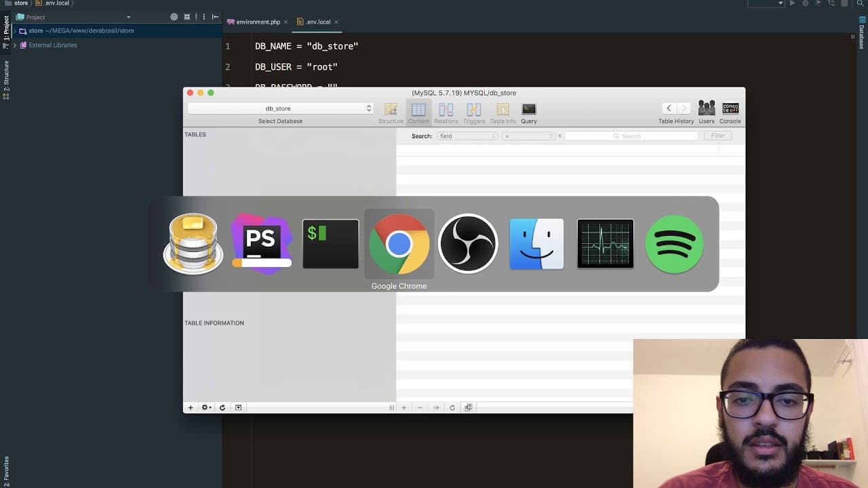Open the gear actions menu under tables

pyautogui.click(x=206, y=407)
